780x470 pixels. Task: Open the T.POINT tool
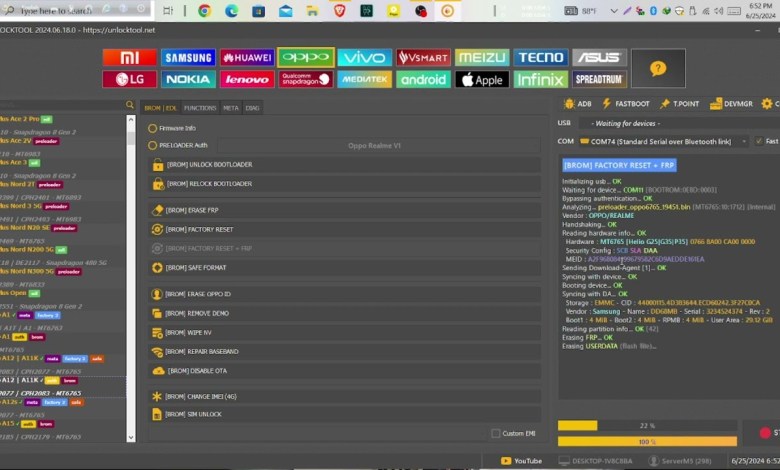[680, 103]
